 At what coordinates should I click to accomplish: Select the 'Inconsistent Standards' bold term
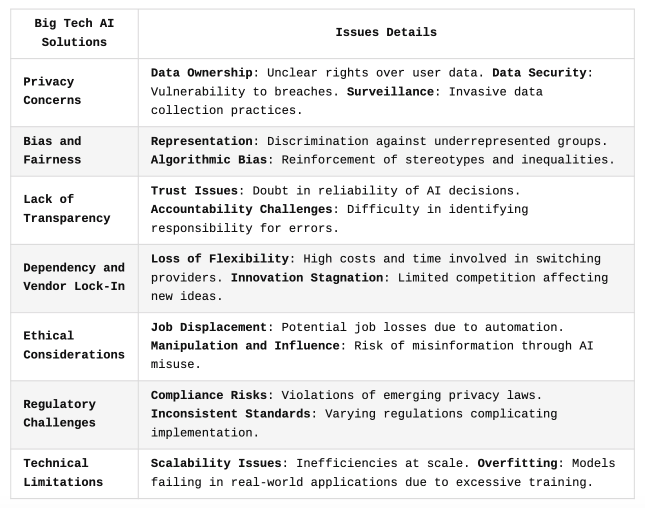click(x=230, y=413)
